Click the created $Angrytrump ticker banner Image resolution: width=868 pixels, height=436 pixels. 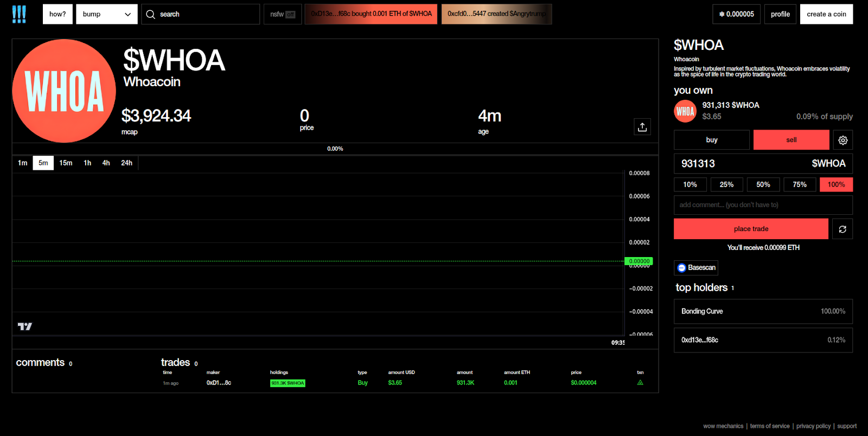coord(496,14)
